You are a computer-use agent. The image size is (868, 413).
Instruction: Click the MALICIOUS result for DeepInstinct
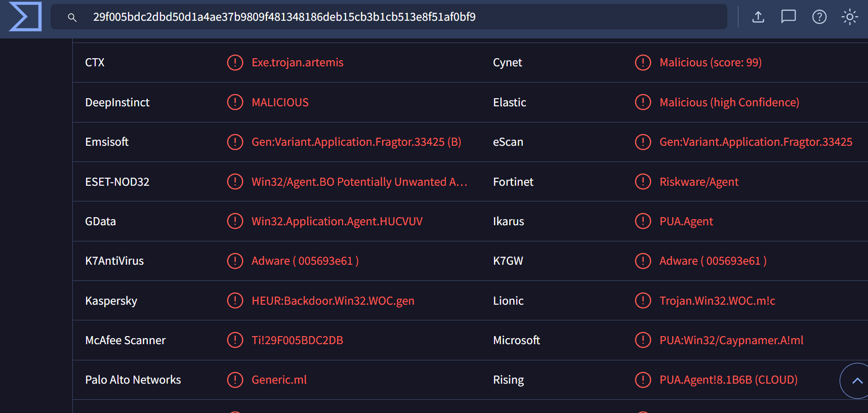[280, 102]
